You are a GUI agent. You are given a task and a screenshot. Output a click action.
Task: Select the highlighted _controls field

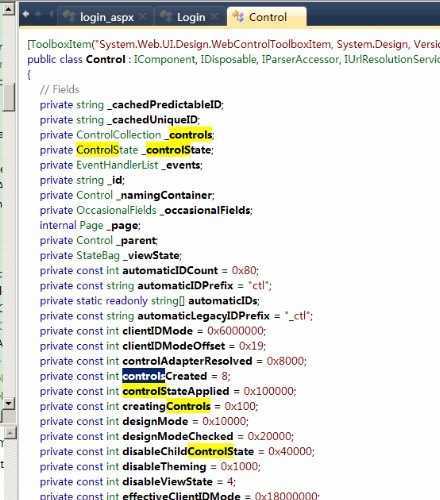pos(189,135)
